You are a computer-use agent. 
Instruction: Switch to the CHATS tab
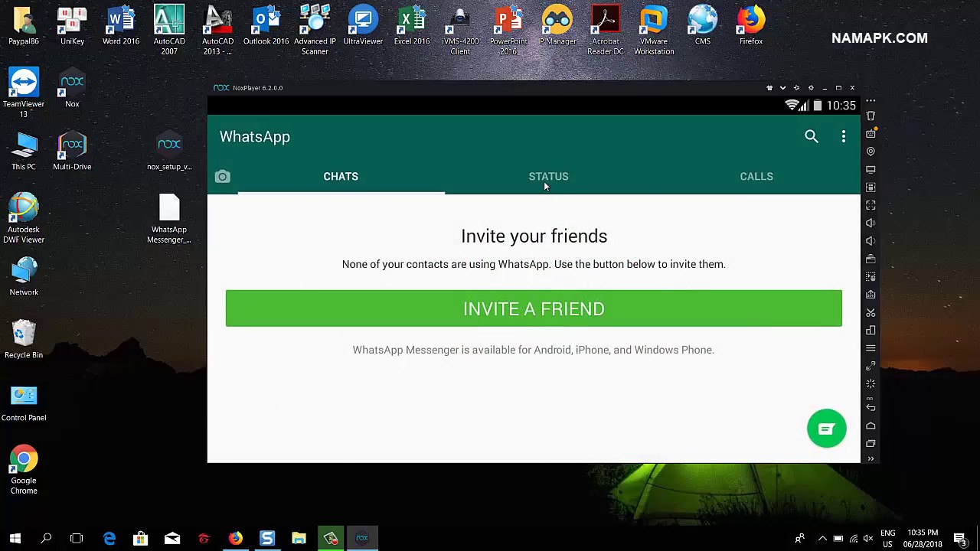(341, 177)
